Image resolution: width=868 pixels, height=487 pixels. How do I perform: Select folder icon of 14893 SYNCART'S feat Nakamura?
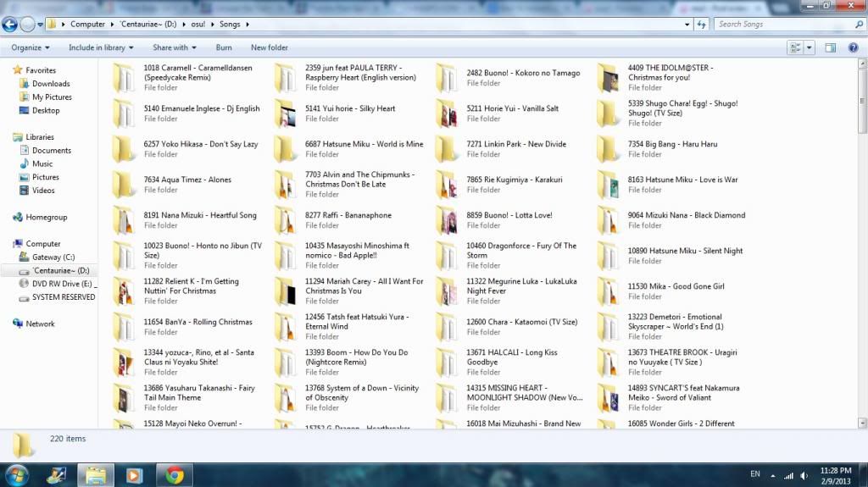[x=608, y=398]
